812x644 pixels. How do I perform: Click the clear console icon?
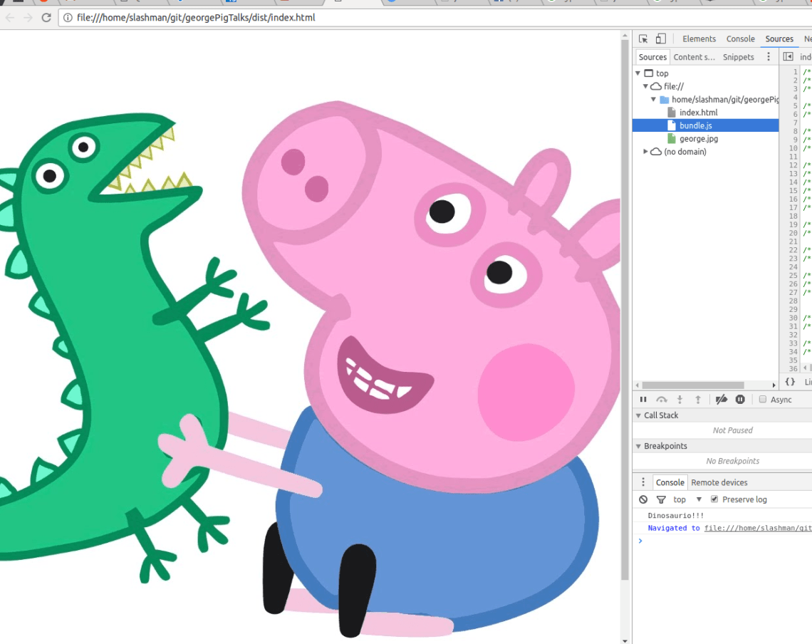click(643, 499)
